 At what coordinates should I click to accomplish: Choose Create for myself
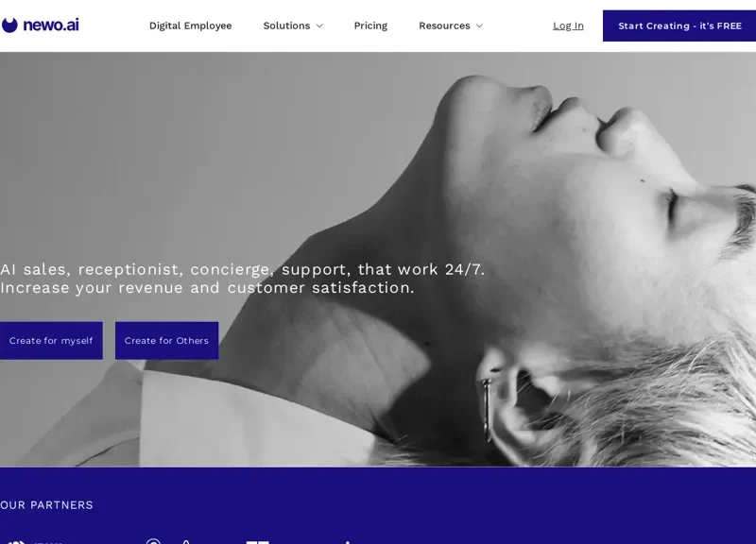[51, 341]
